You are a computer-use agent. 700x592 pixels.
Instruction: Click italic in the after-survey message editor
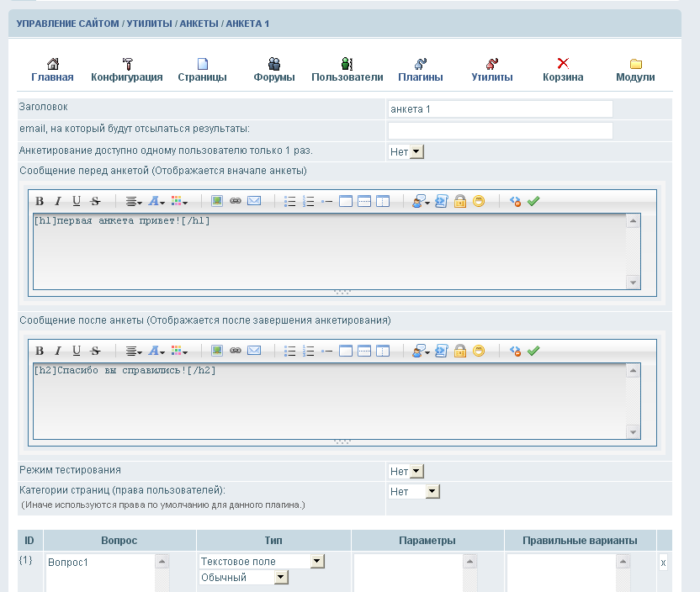(58, 351)
